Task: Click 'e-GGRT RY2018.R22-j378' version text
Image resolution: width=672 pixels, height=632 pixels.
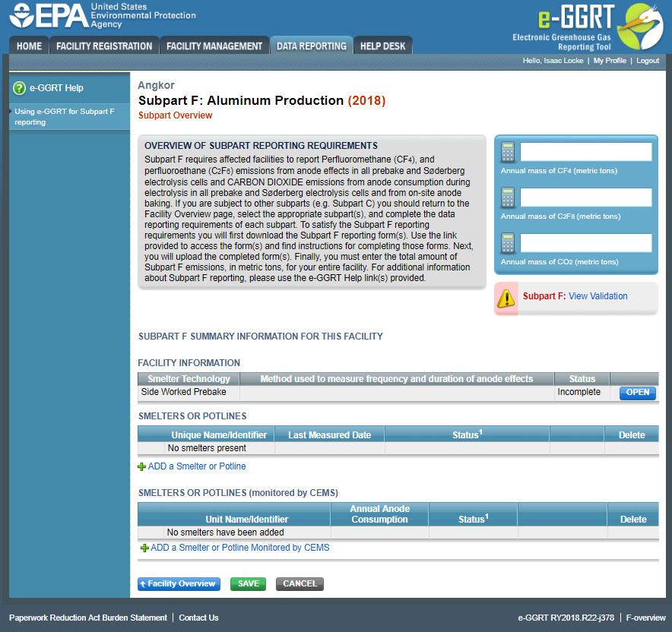Action: pyautogui.click(x=566, y=618)
